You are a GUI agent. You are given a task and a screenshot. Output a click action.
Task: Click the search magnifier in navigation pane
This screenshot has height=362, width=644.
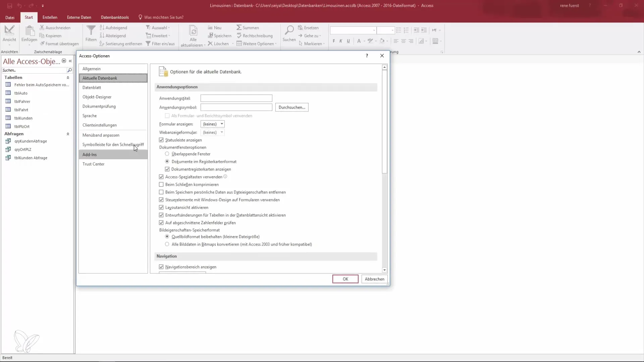(x=69, y=70)
